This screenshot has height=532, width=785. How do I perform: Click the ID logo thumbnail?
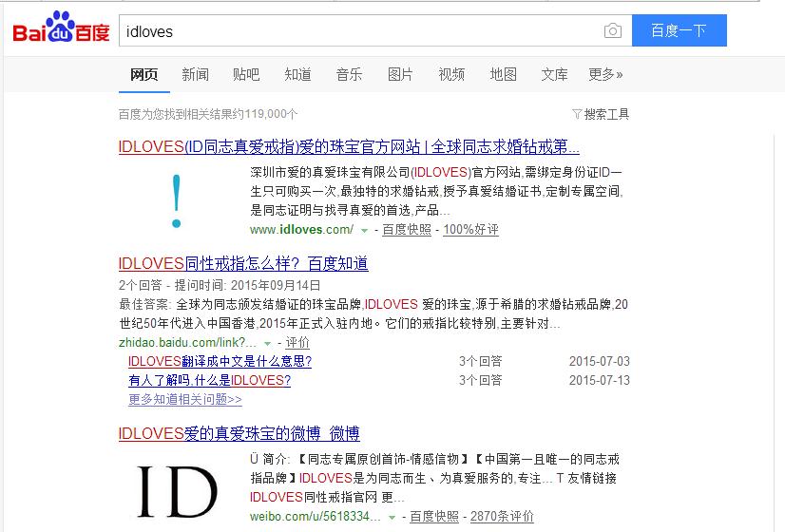(177, 491)
